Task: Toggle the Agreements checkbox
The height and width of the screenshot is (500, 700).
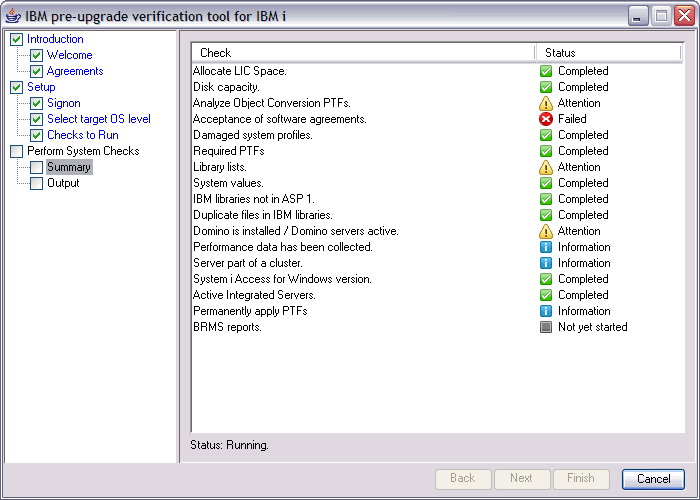Action: point(37,71)
